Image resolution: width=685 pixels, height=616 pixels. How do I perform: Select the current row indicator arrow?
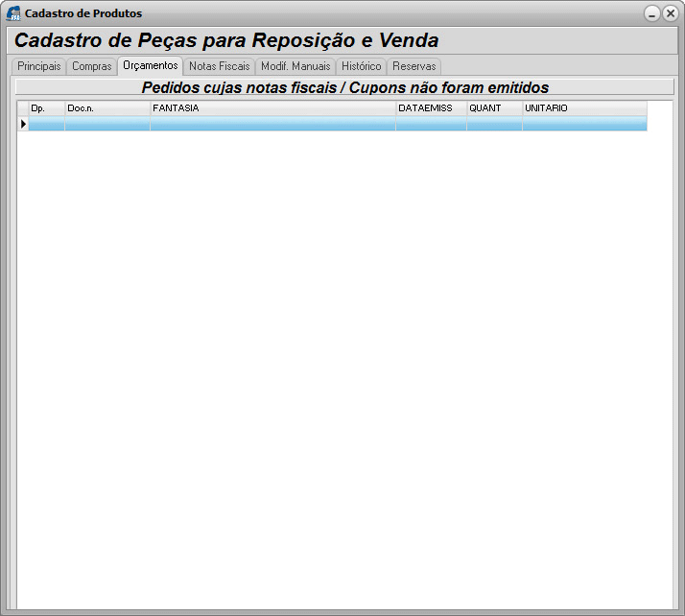click(x=23, y=124)
